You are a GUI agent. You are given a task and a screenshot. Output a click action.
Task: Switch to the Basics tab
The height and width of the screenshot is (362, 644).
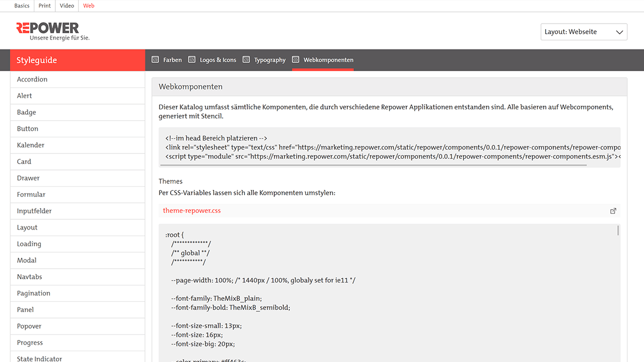pyautogui.click(x=21, y=6)
